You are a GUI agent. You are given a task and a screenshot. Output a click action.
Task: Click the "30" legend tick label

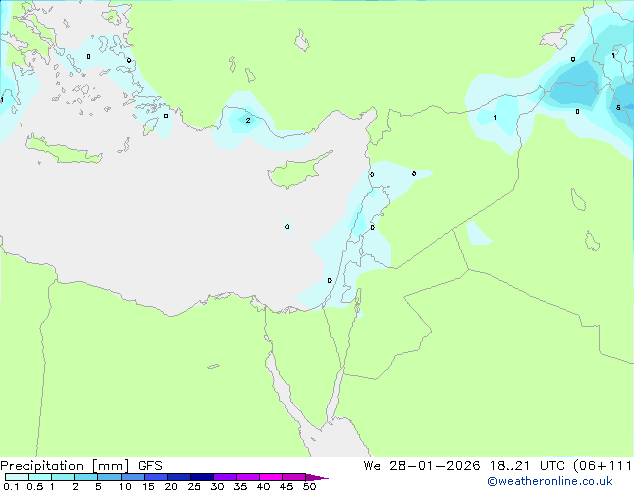click(x=217, y=486)
